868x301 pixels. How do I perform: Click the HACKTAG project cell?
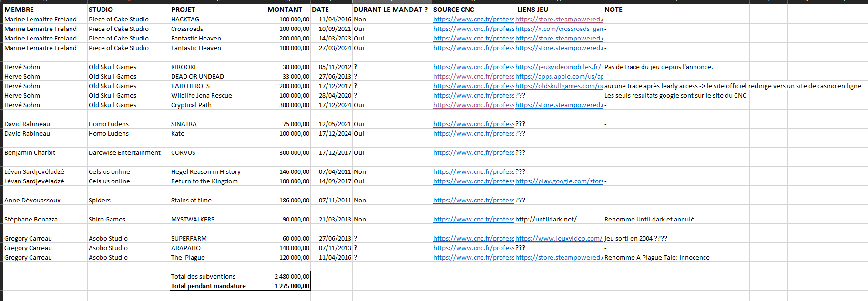tap(218, 19)
